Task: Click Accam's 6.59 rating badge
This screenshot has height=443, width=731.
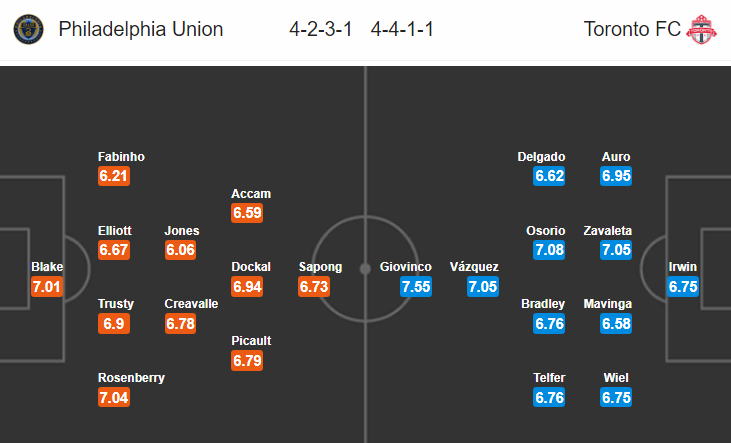Action: [x=247, y=213]
